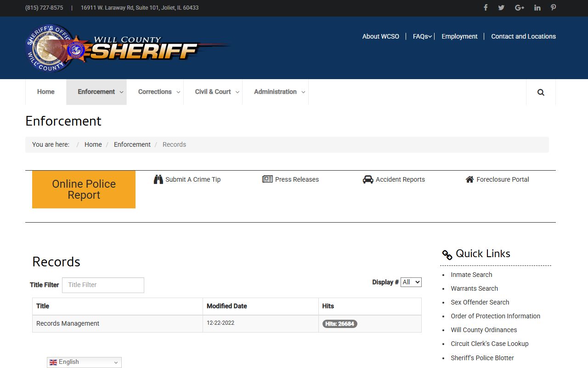Open Sheriff's Police Blotter link
The height and width of the screenshot is (368, 588).
pyautogui.click(x=482, y=358)
